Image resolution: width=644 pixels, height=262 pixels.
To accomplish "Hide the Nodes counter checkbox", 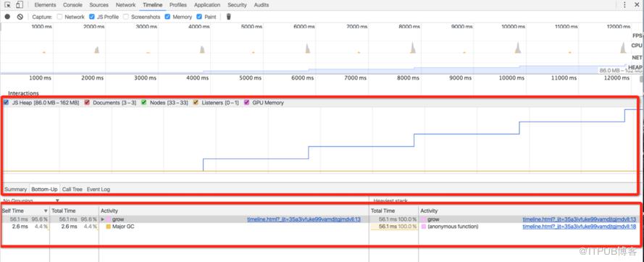I will pos(143,103).
